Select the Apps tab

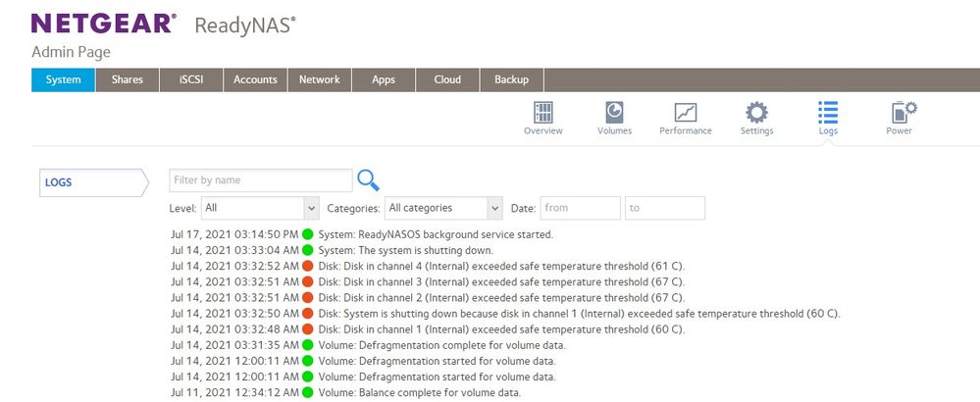(x=384, y=79)
